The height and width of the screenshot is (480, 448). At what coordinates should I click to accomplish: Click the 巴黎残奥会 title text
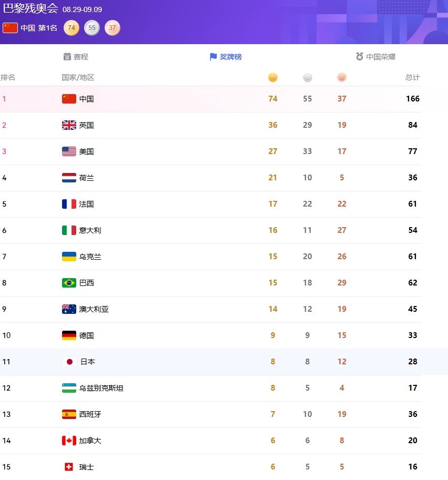pos(30,8)
